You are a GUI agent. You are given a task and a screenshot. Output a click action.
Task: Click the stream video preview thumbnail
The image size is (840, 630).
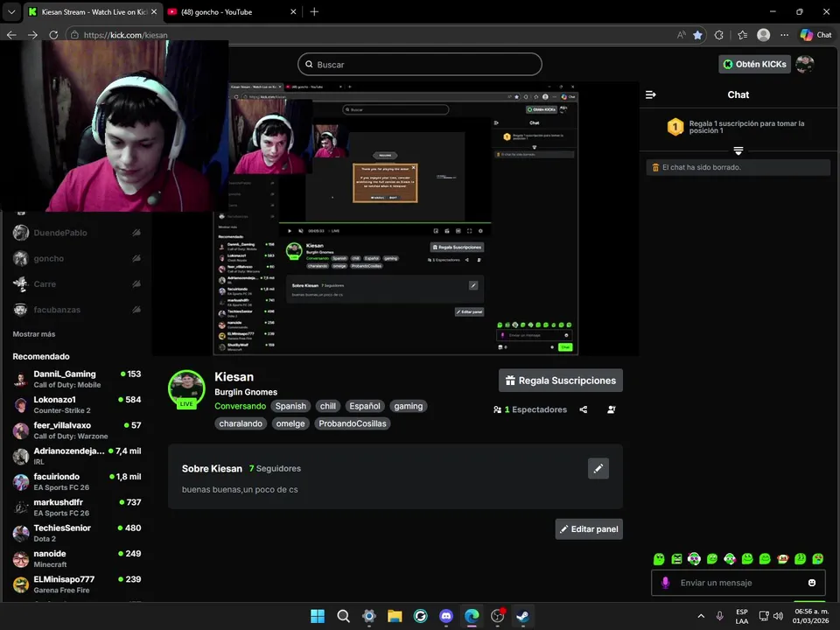click(395, 219)
